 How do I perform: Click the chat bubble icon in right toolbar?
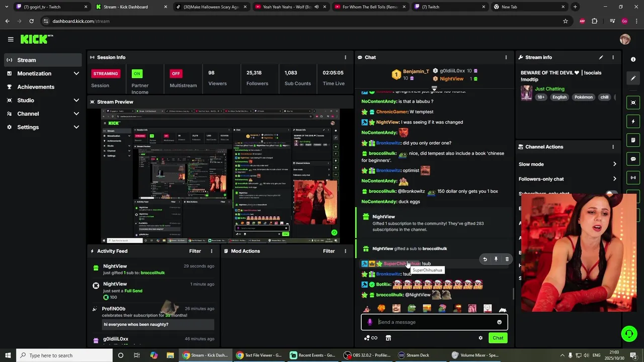tap(633, 159)
